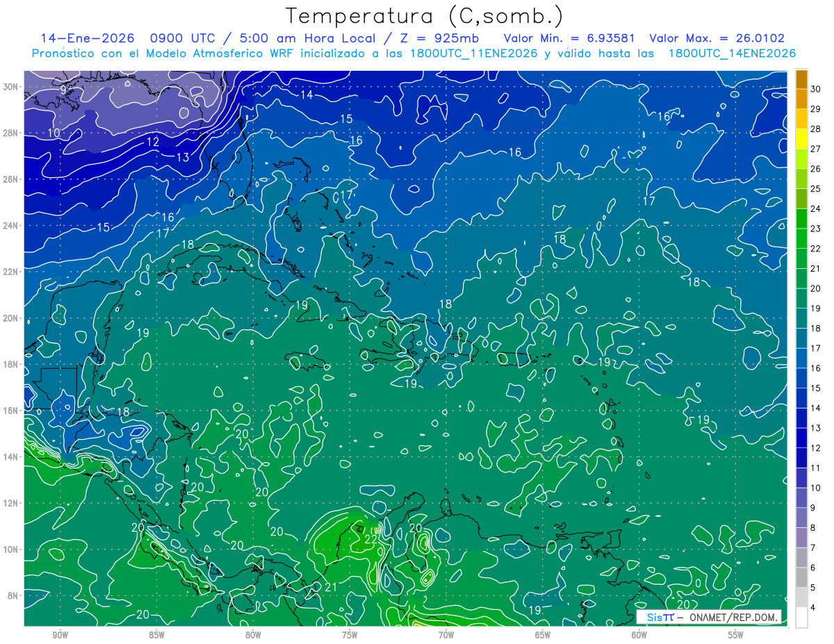
Task: Click the '5:00 am Hora Local' text
Action: [307, 38]
